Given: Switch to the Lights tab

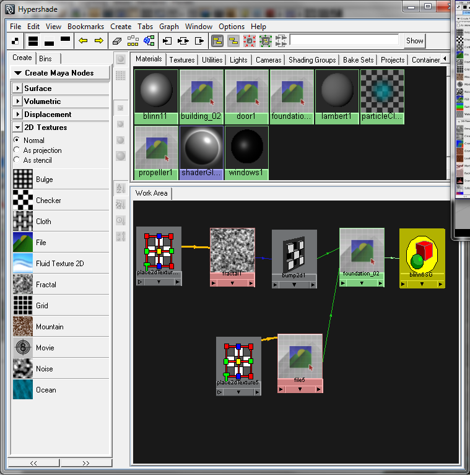Looking at the screenshot, I should (x=238, y=60).
